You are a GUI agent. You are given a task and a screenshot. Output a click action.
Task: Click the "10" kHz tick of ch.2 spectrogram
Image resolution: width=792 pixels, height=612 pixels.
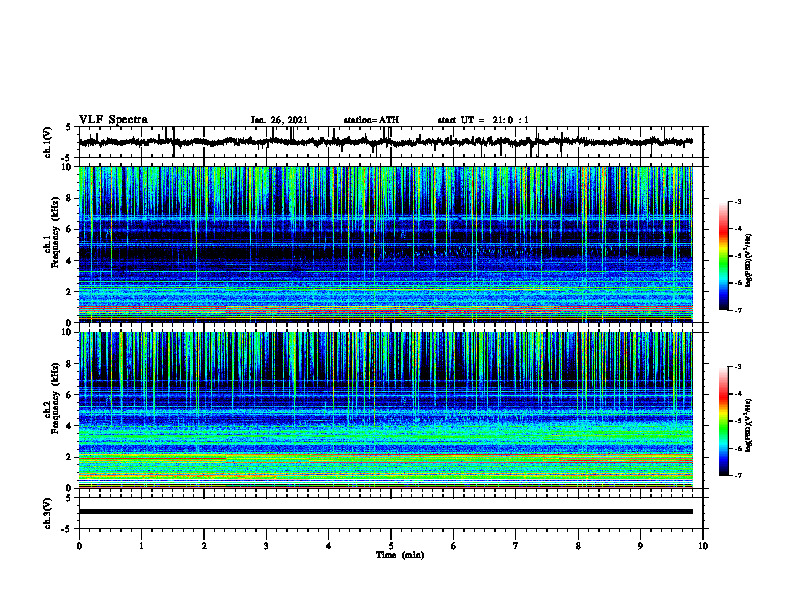(x=68, y=332)
